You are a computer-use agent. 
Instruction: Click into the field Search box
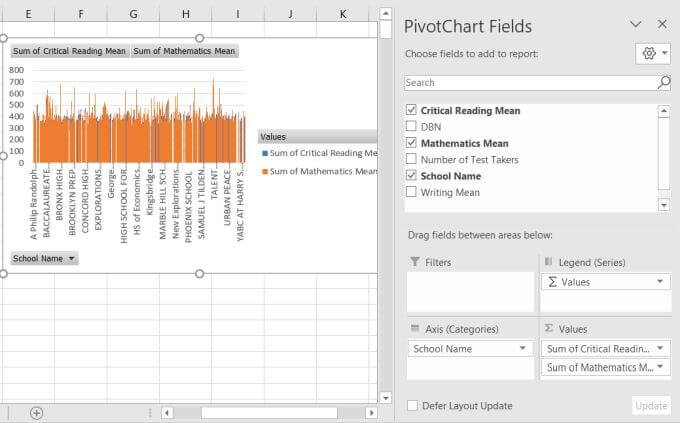(530, 83)
